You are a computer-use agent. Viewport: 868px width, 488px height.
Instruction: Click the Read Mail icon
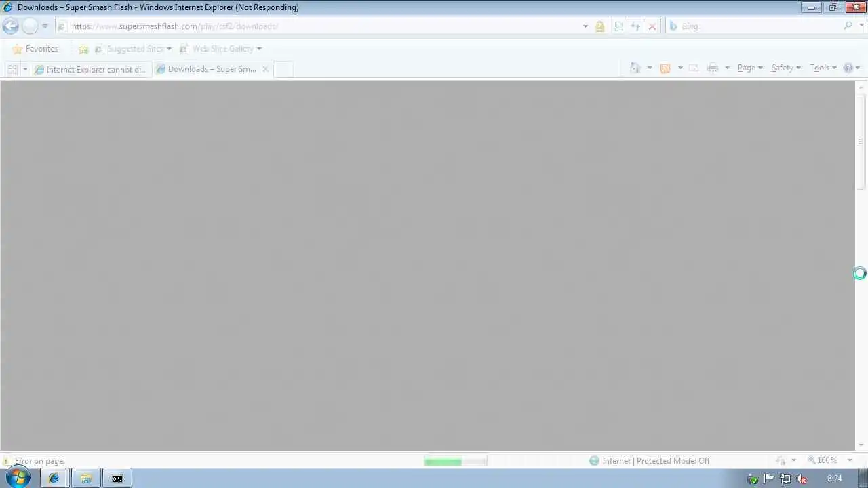(694, 68)
